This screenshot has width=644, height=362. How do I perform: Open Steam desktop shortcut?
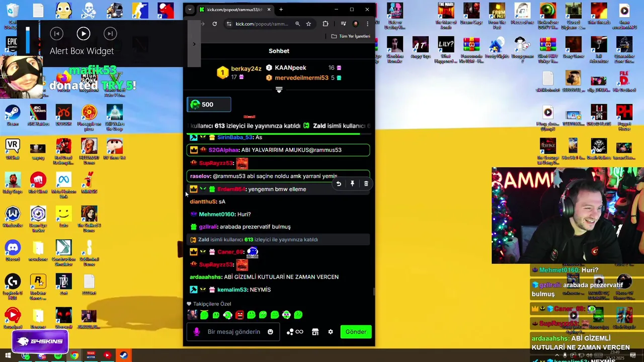(13, 116)
